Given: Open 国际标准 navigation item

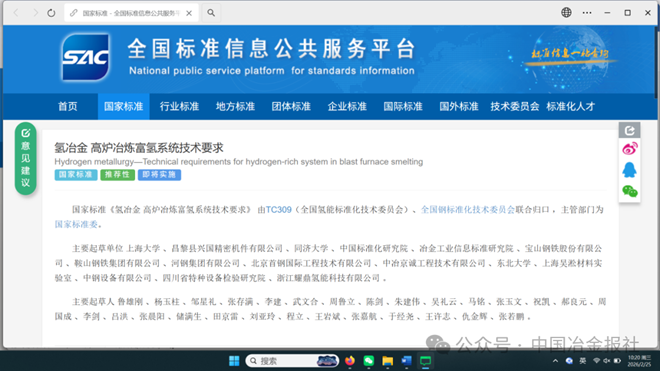Looking at the screenshot, I should pos(403,107).
